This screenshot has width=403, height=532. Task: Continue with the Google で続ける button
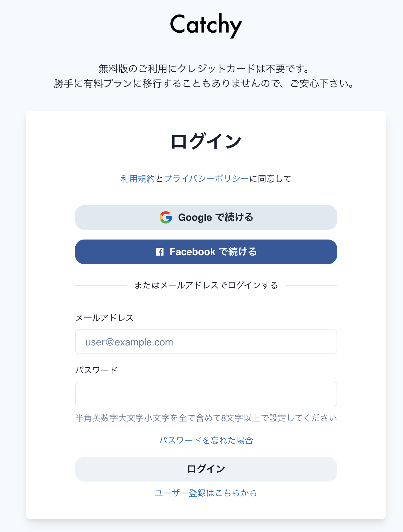(206, 217)
